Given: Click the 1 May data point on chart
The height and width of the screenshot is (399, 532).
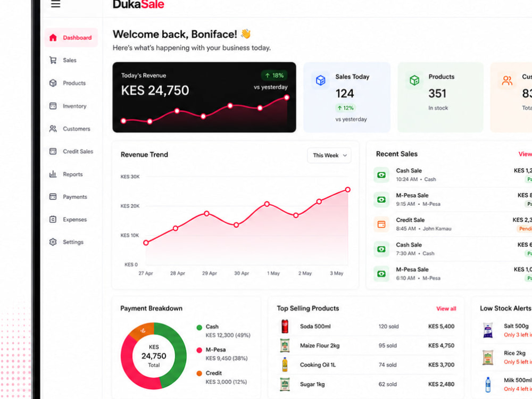Looking at the screenshot, I should pos(267,204).
